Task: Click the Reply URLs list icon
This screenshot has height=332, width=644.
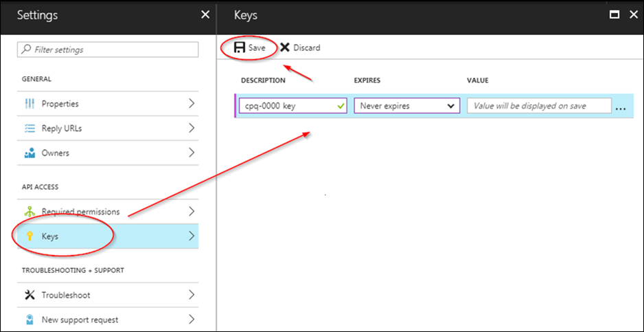Action: pos(30,129)
